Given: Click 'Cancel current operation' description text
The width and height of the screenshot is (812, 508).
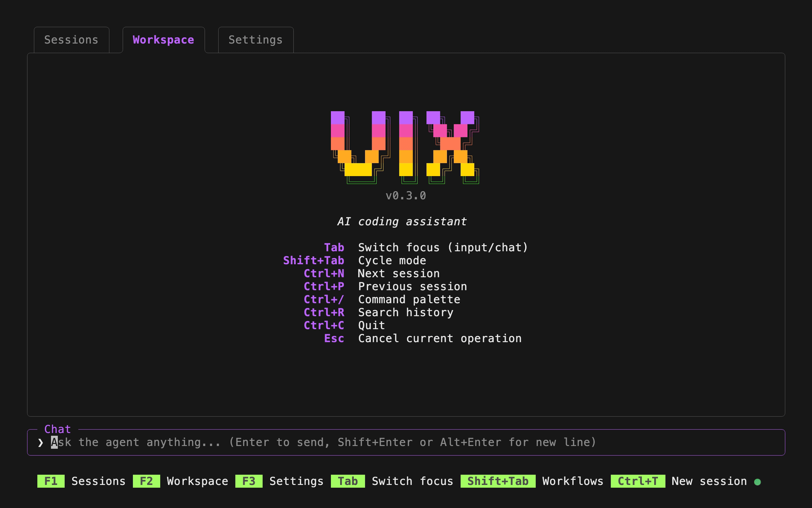Looking at the screenshot, I should click(440, 338).
